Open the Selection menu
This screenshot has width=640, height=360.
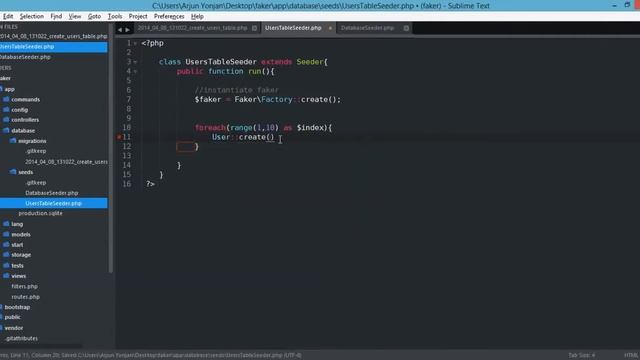pyautogui.click(x=31, y=16)
